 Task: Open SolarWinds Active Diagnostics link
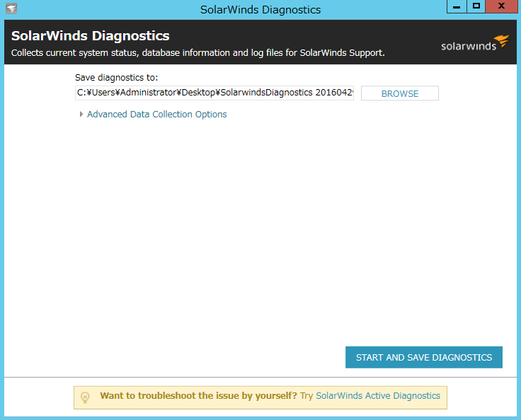point(378,396)
